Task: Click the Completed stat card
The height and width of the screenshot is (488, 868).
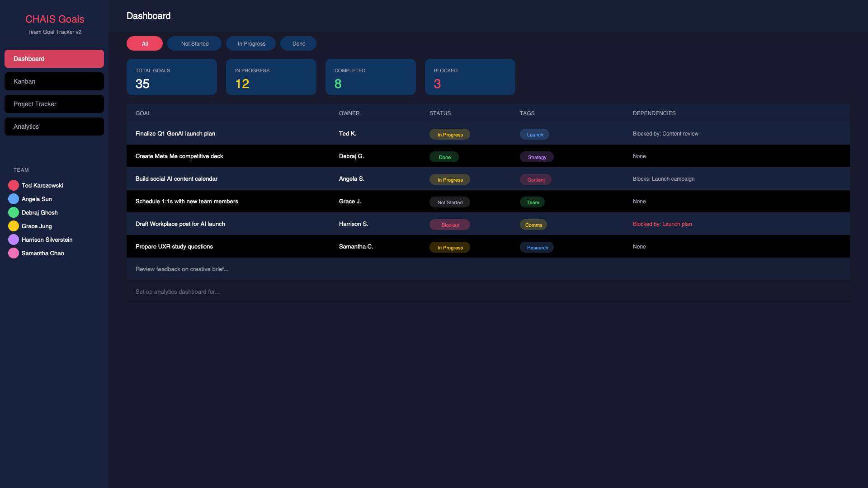Action: (370, 77)
